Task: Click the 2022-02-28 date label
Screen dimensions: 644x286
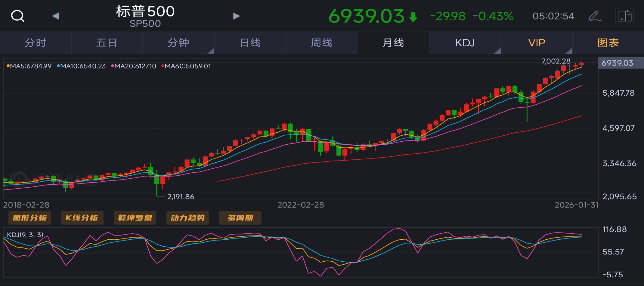Action: 301,205
